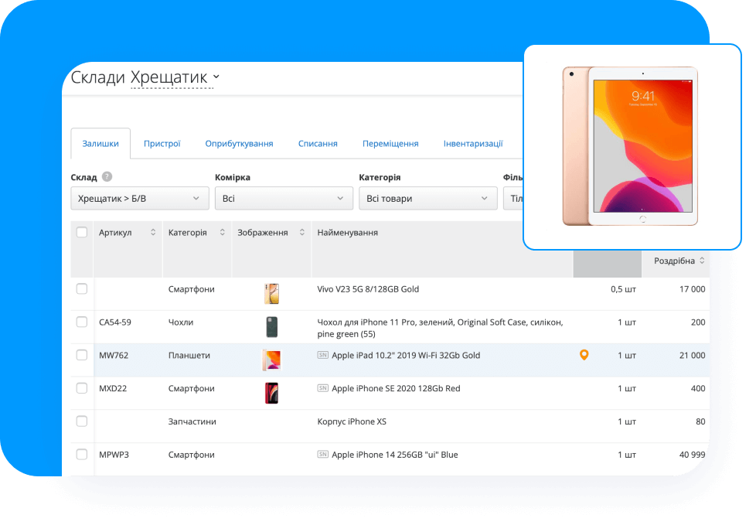
Task: Click the sort arrows on Роздрібна column
Action: pos(702,261)
